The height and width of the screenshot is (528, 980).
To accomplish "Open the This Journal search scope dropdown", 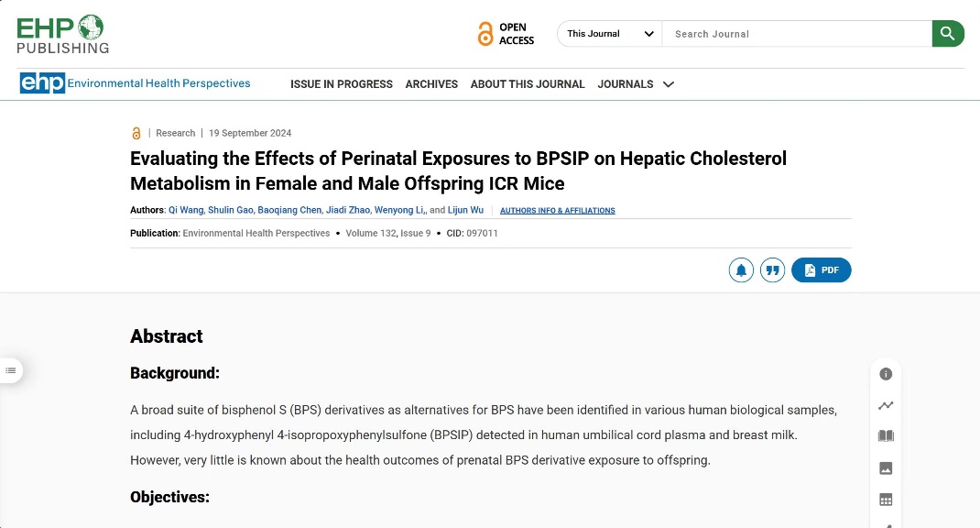I will pos(610,34).
